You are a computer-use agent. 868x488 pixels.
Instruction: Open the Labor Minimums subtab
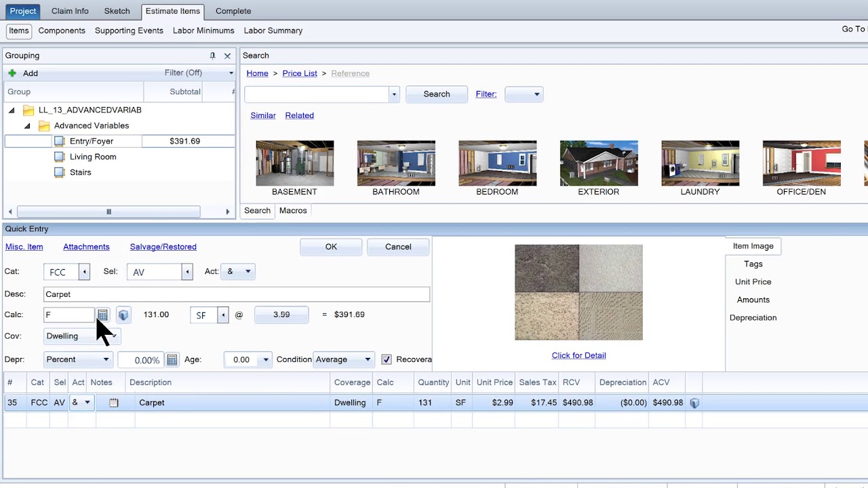point(203,30)
